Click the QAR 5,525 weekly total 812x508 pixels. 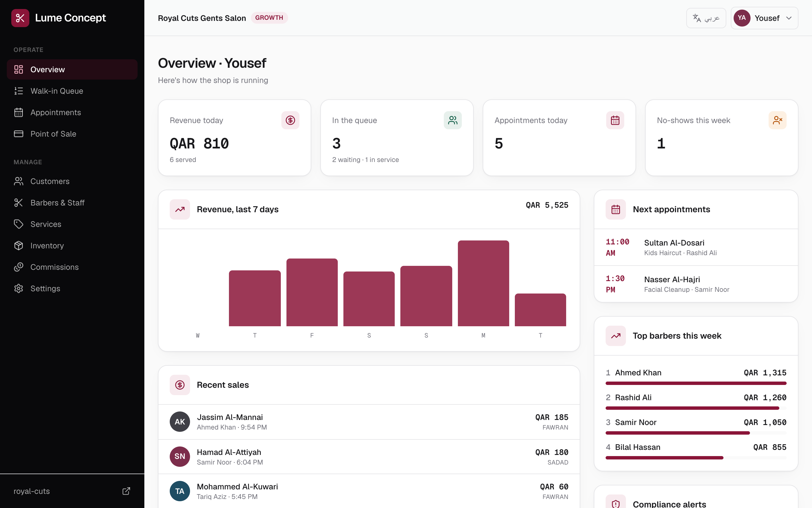pos(547,205)
